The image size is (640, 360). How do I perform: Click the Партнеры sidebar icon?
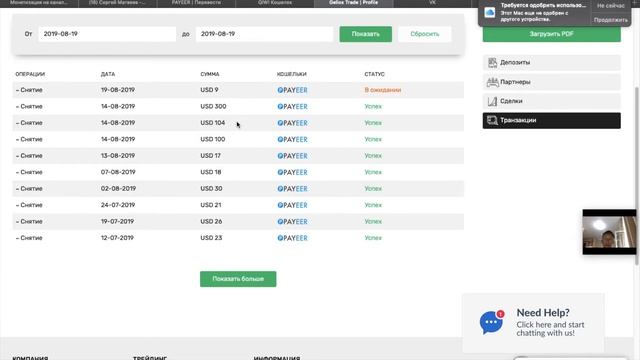point(492,82)
